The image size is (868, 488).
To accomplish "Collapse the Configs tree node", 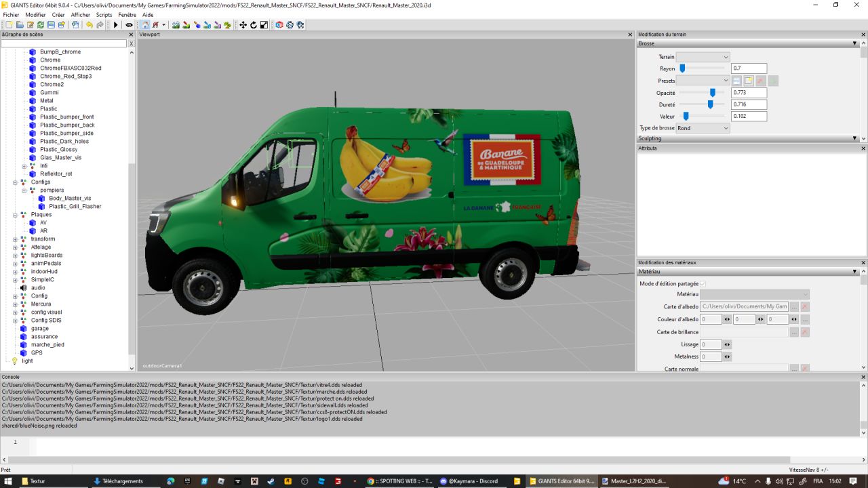I will coord(16,182).
